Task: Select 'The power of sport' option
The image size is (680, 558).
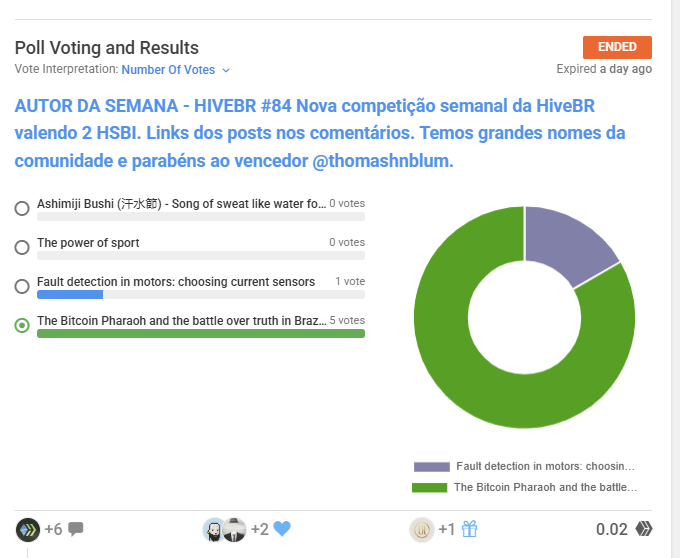Action: tap(22, 247)
